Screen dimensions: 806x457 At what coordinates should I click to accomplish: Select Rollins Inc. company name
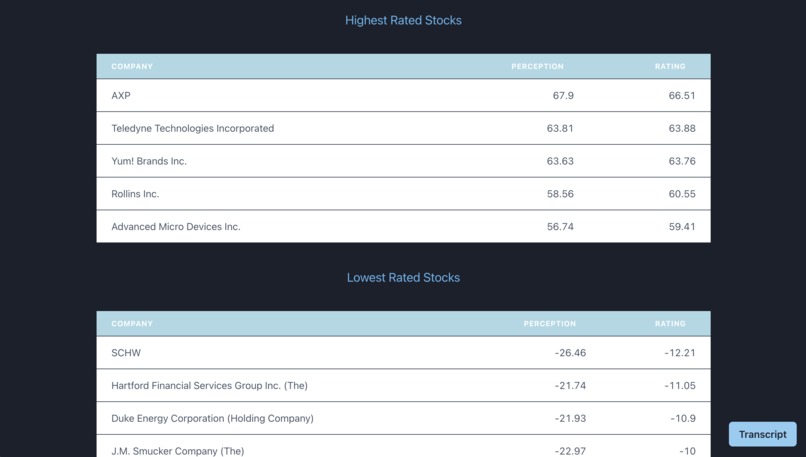point(135,194)
